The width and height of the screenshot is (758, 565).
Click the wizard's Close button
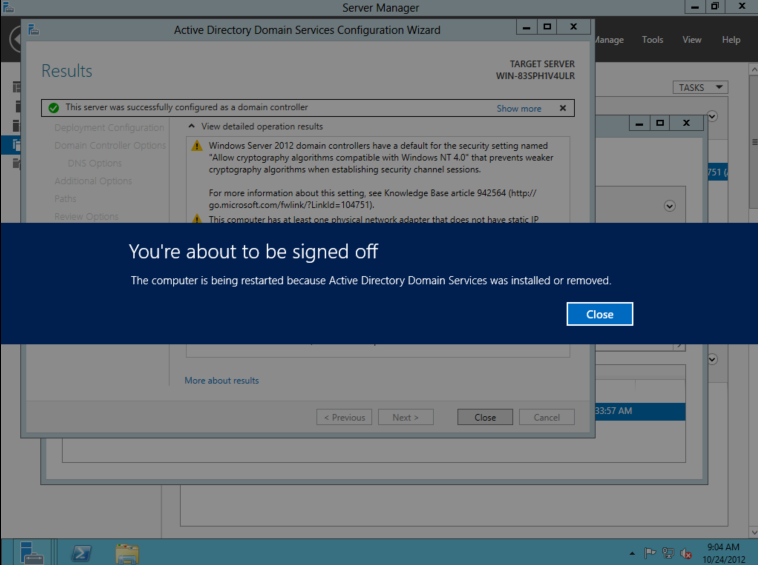[485, 417]
